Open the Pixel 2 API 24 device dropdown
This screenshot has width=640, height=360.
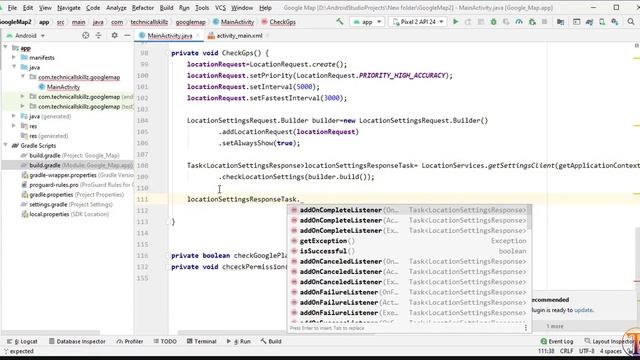418,22
